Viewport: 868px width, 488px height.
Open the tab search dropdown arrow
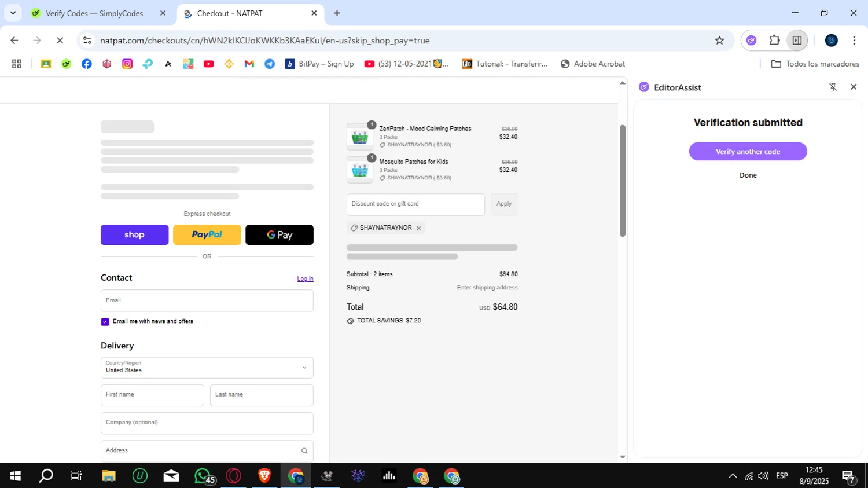[13, 13]
